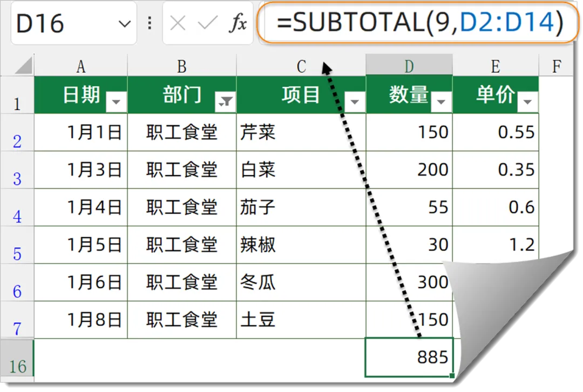Click the cell with unit price 0.35
This screenshot has width=583, height=392.
[x=496, y=170]
